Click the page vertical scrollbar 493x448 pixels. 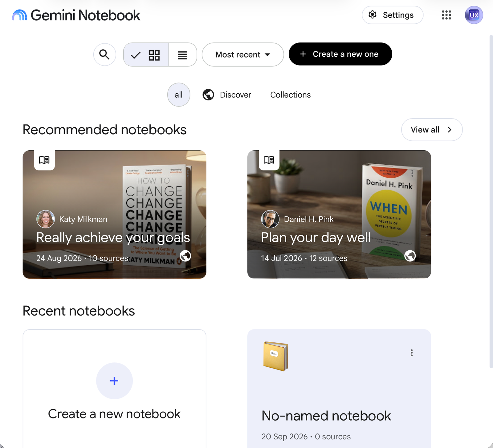(491, 202)
